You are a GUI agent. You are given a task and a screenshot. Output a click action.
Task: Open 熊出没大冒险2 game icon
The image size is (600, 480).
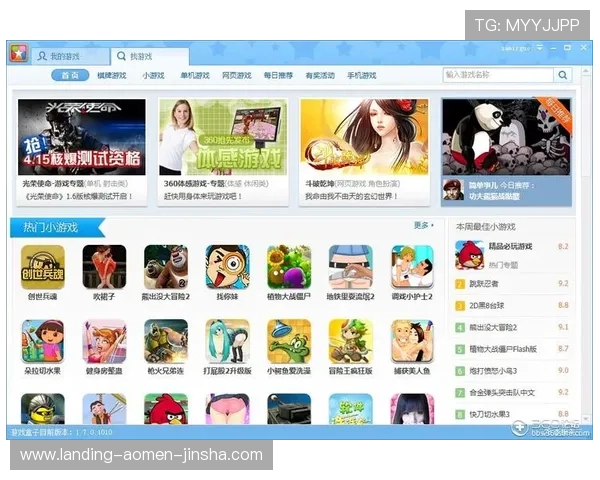pos(166,267)
